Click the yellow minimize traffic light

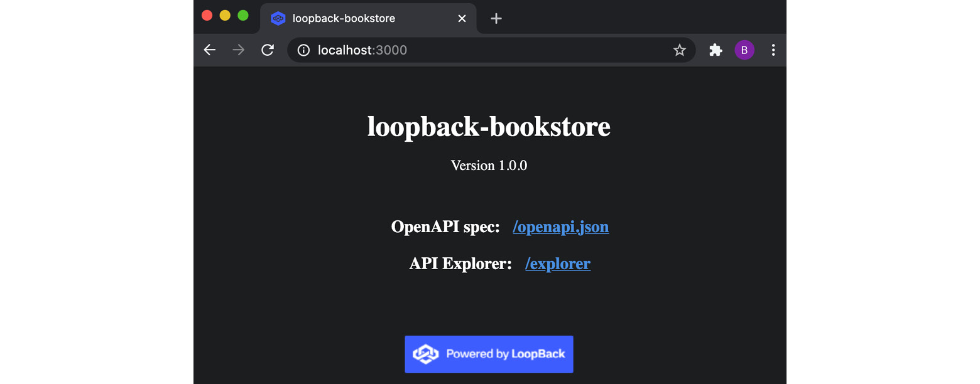point(224,15)
